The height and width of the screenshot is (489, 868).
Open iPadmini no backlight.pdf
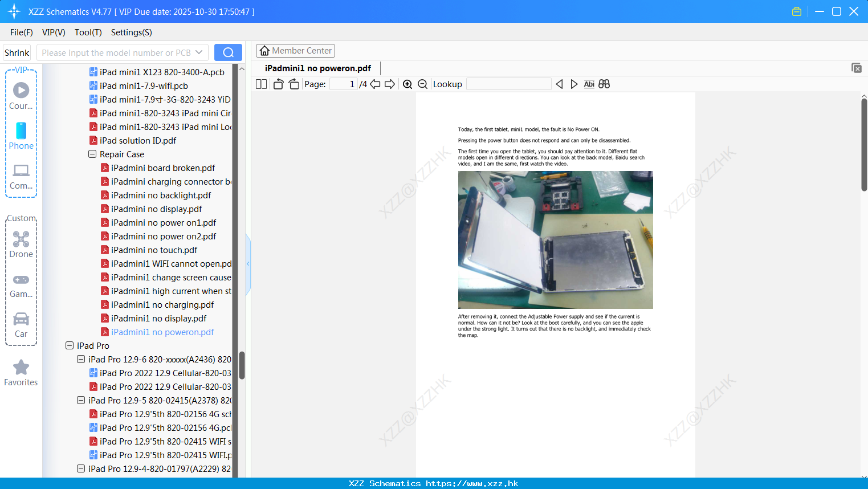(x=161, y=195)
